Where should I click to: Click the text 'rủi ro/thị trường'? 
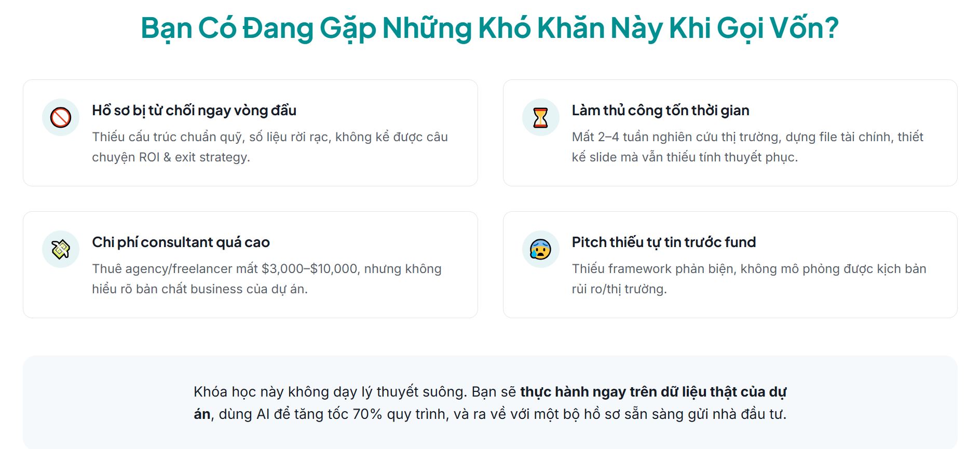[619, 289]
